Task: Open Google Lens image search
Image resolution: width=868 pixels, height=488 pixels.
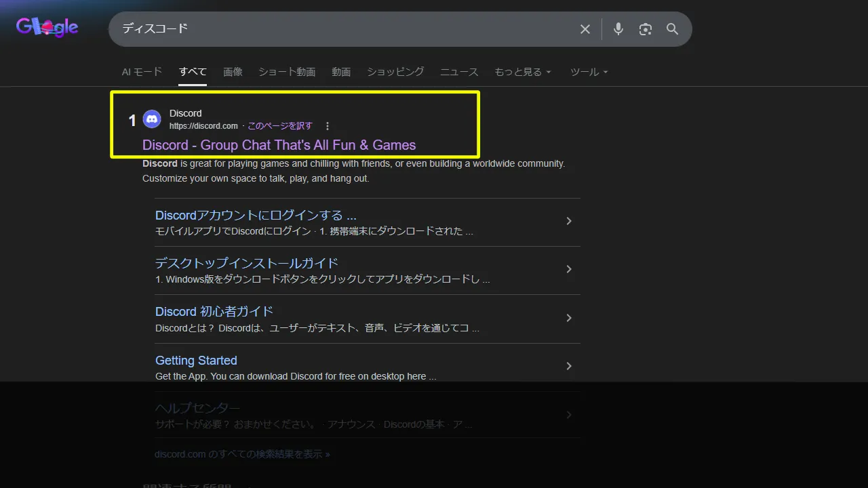Action: tap(645, 29)
